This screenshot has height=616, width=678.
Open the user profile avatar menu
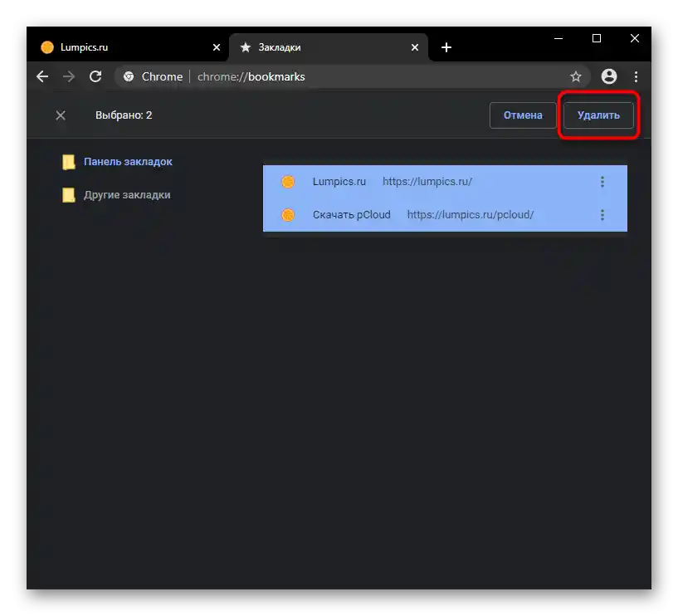(609, 76)
